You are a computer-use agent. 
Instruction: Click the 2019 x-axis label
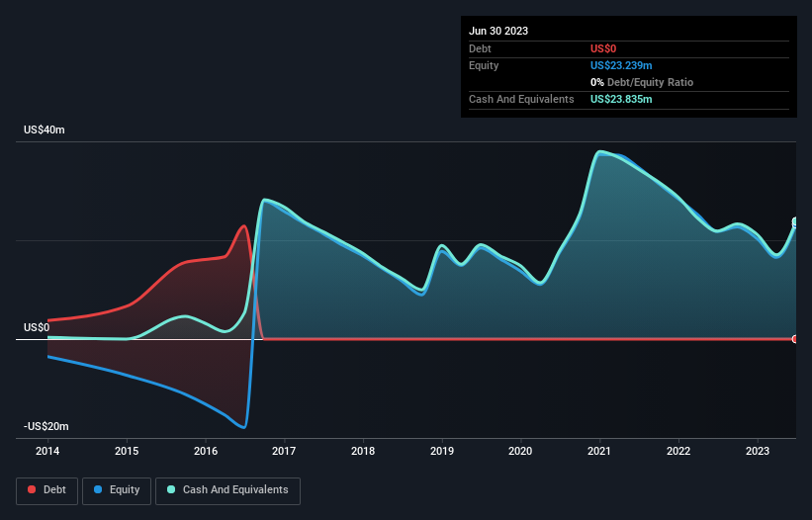442,451
